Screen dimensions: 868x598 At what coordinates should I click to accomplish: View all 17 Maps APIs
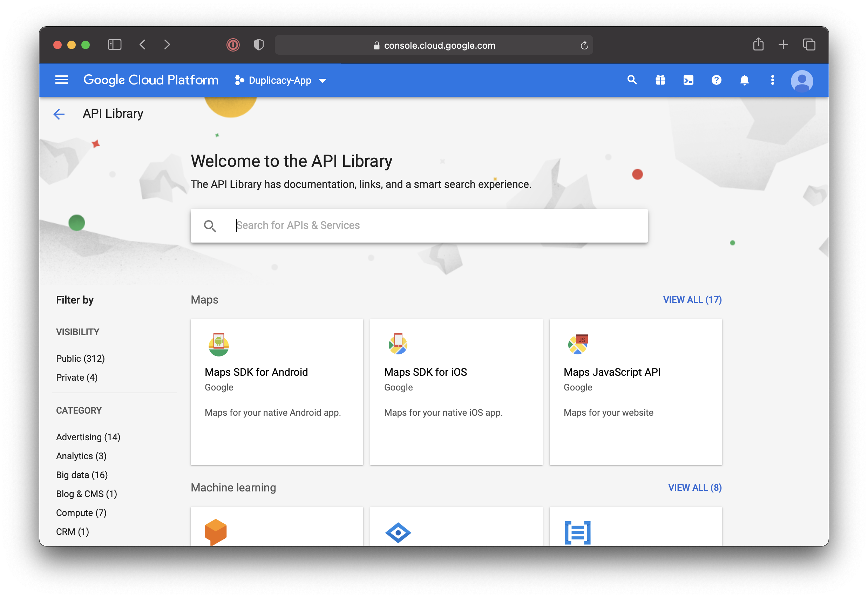tap(692, 300)
